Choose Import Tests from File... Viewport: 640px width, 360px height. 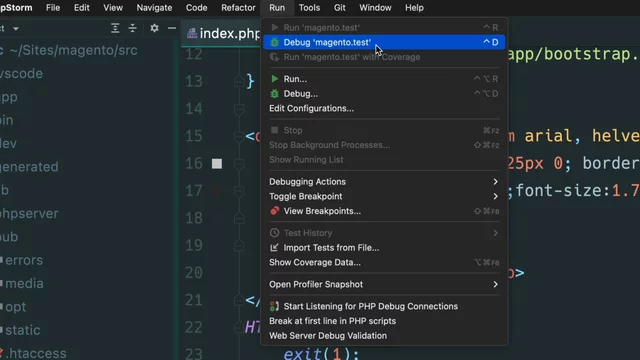pyautogui.click(x=384, y=248)
